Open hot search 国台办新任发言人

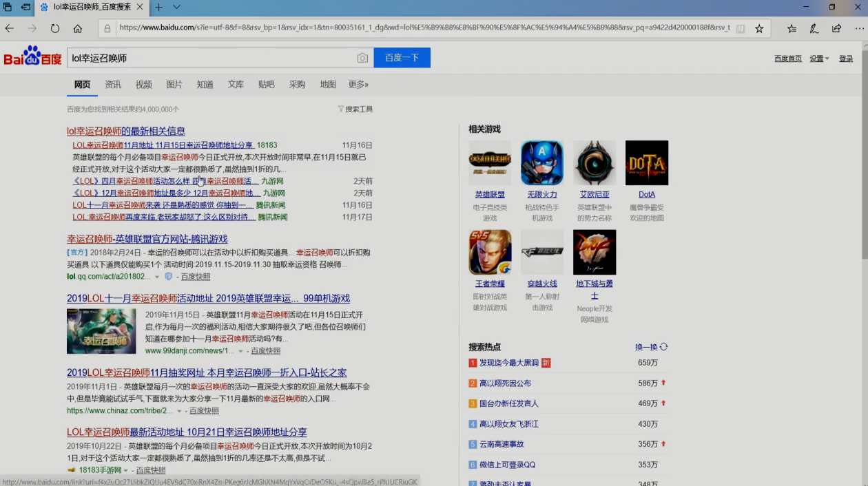(x=509, y=403)
